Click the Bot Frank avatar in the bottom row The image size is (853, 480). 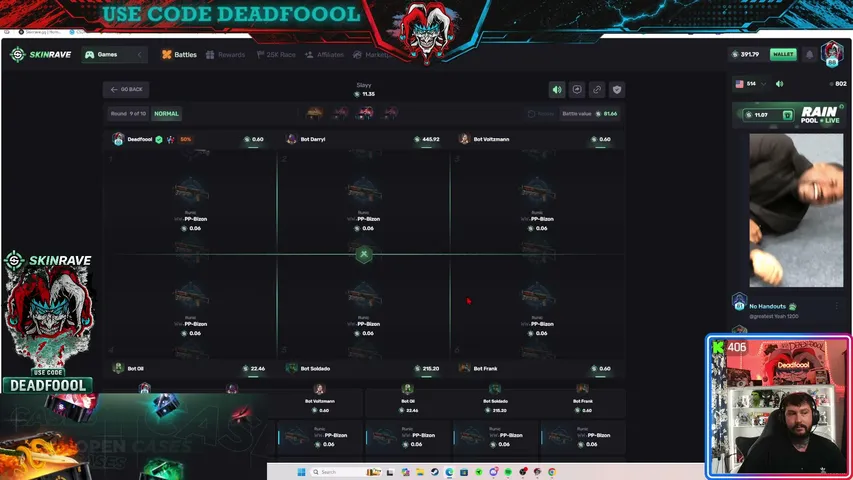coord(465,368)
